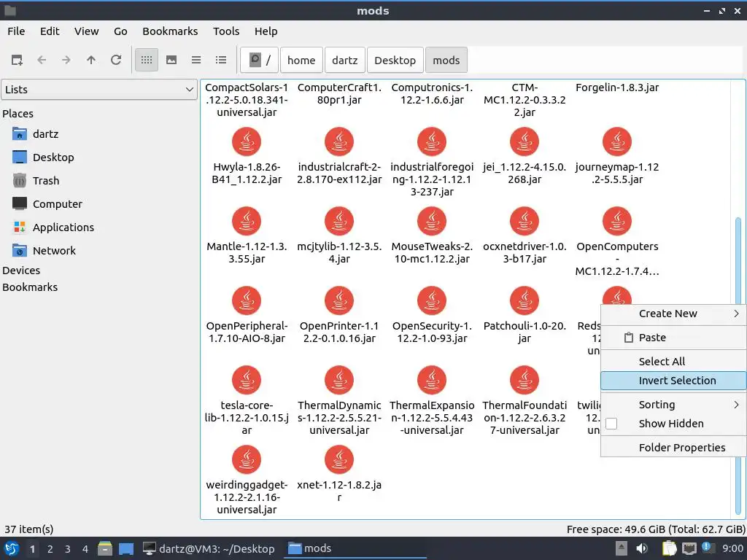Select MouseTweaks jar file icon

[432, 221]
